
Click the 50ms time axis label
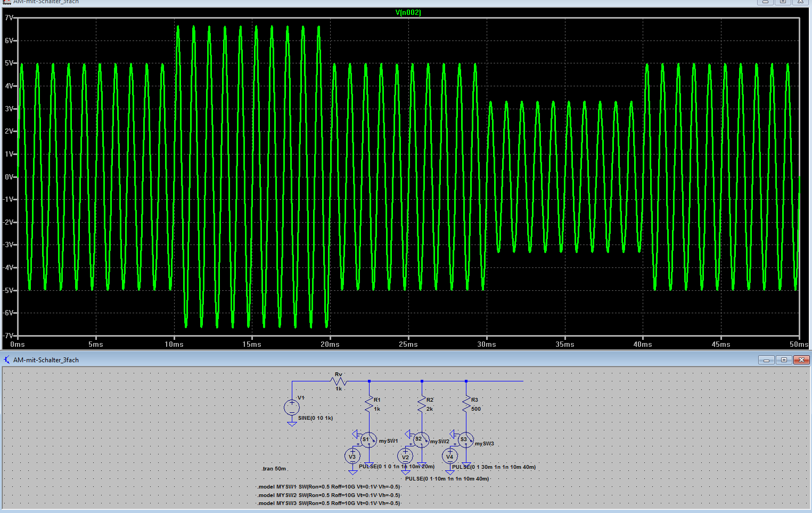click(x=799, y=345)
